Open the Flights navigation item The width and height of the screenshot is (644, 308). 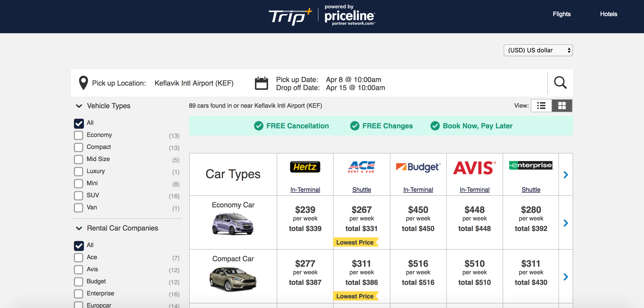point(561,14)
